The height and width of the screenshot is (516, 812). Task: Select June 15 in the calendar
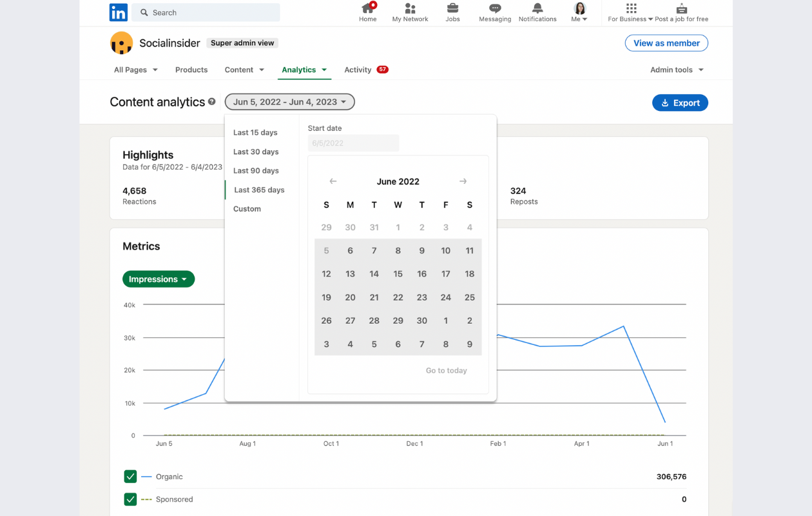398,274
